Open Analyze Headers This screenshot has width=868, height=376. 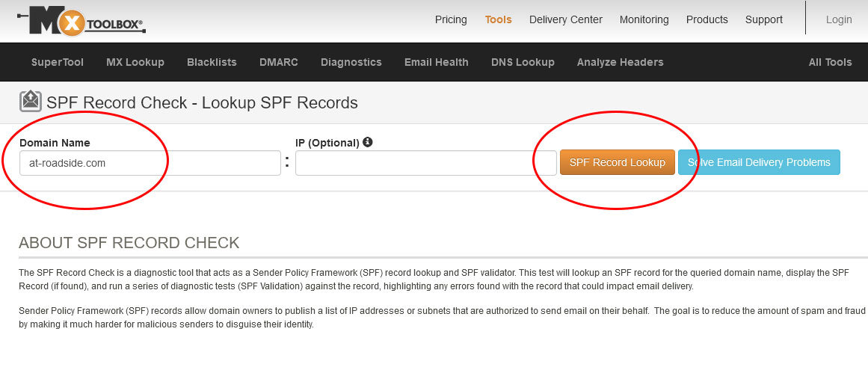(620, 62)
